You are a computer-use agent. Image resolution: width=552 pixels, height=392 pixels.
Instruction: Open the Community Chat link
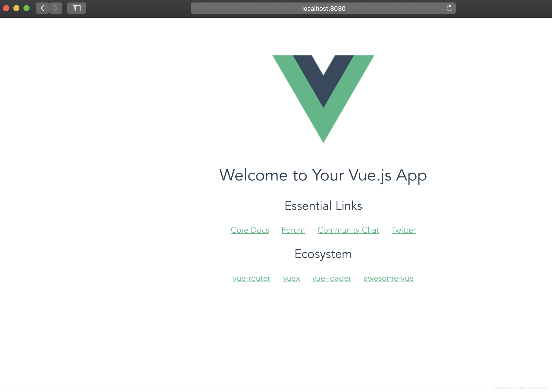pos(348,230)
